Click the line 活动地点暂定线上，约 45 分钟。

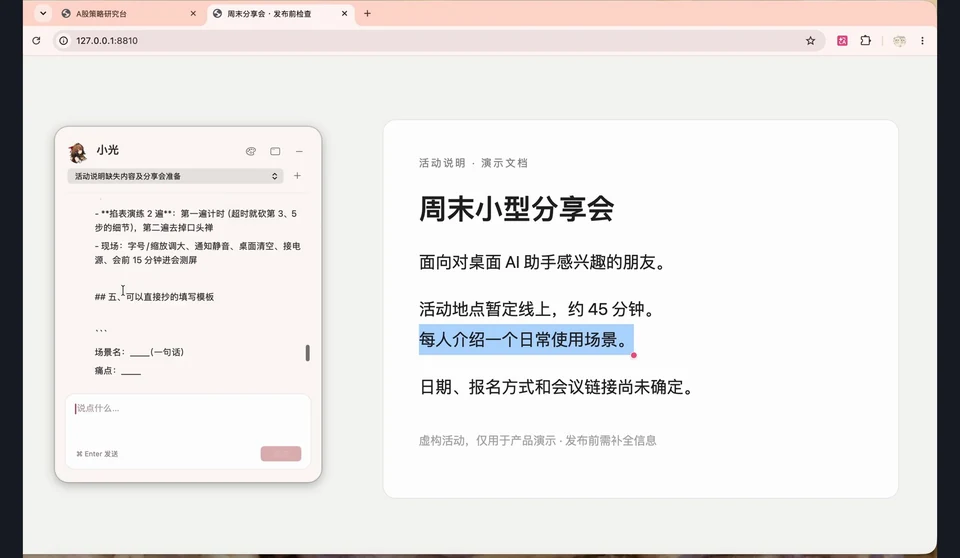tap(538, 309)
